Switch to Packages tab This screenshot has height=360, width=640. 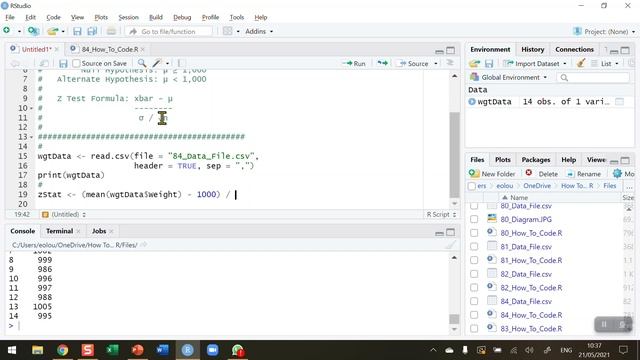536,160
